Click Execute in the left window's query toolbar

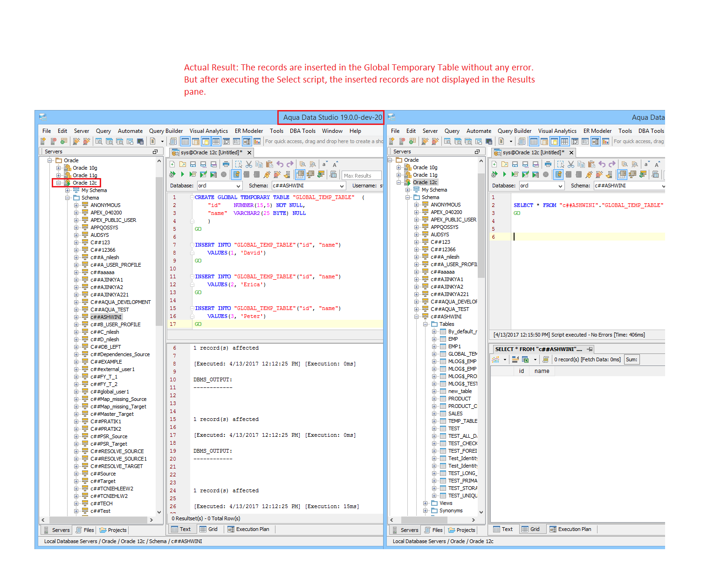[x=183, y=174]
